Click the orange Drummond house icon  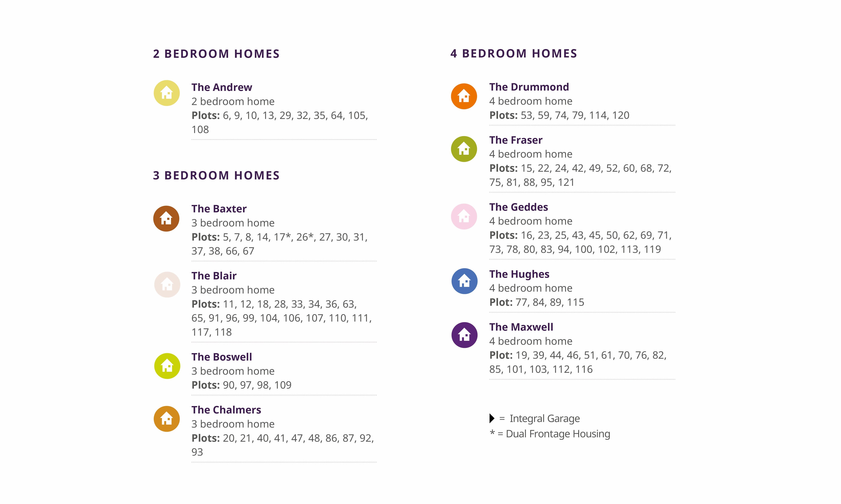click(464, 96)
